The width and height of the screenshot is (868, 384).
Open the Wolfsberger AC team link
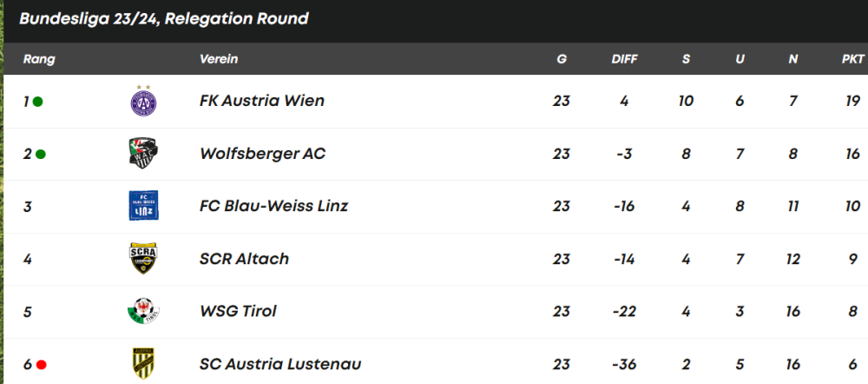[x=262, y=154]
